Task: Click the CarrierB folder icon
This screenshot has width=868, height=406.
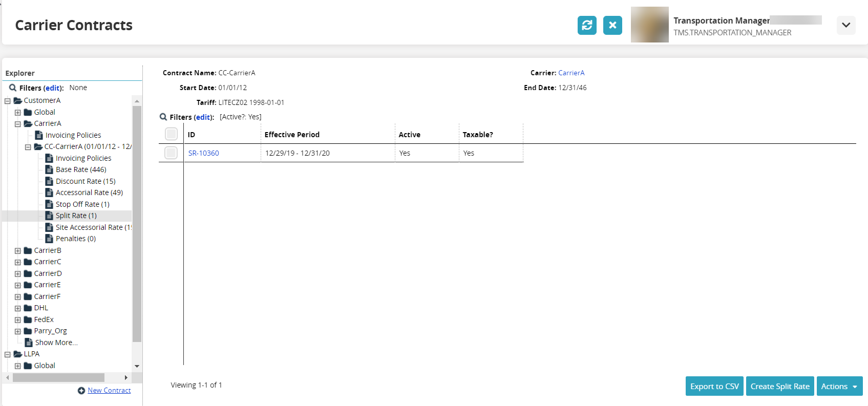Action: point(28,250)
